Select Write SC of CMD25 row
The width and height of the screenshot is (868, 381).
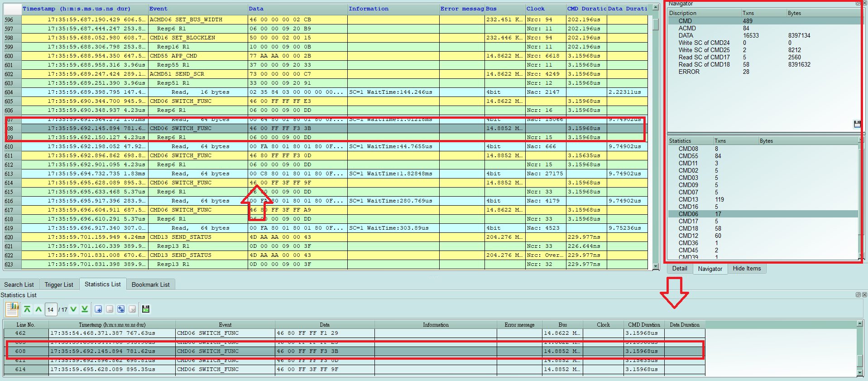764,50
